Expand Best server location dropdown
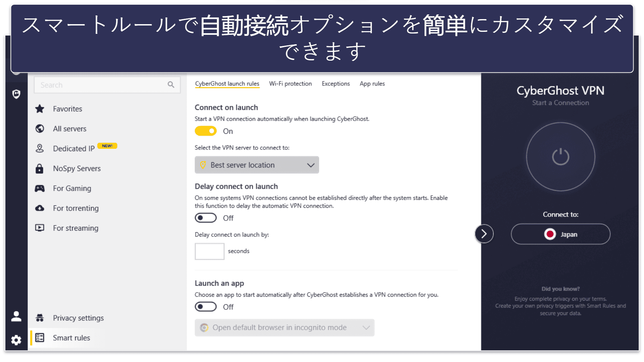 pyautogui.click(x=257, y=165)
